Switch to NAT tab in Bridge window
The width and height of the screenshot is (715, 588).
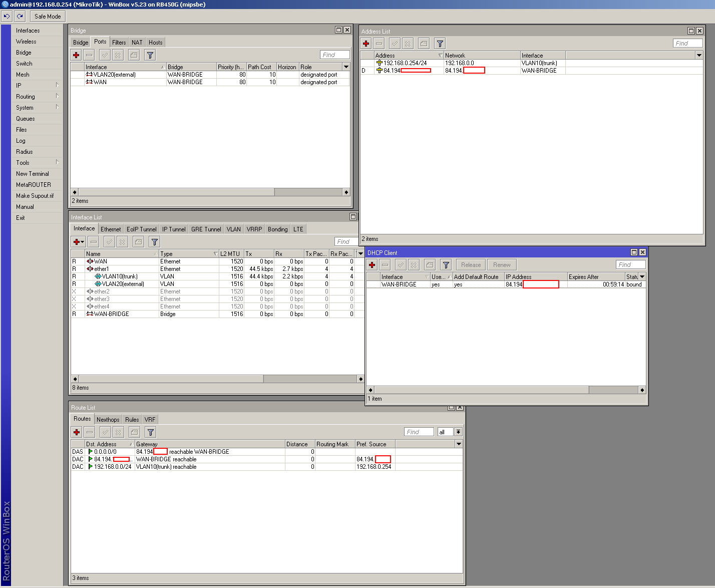[x=137, y=43]
